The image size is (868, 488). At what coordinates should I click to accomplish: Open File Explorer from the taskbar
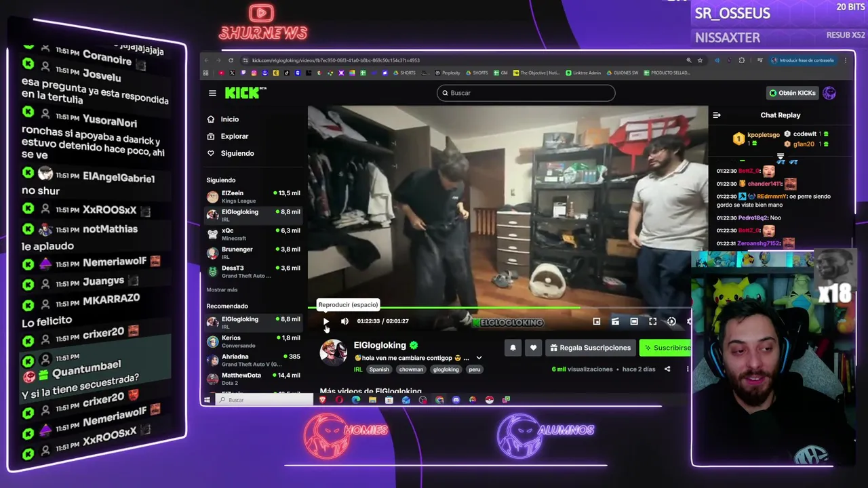(x=372, y=400)
